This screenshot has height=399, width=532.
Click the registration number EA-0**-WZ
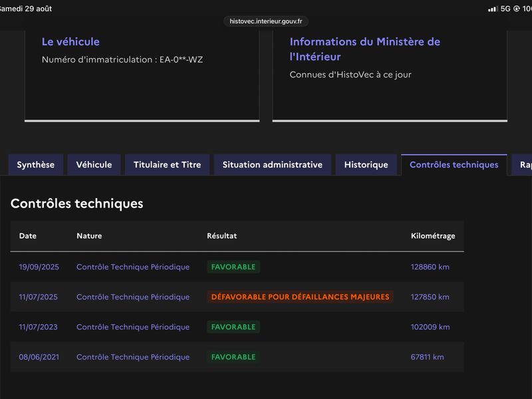(181, 60)
